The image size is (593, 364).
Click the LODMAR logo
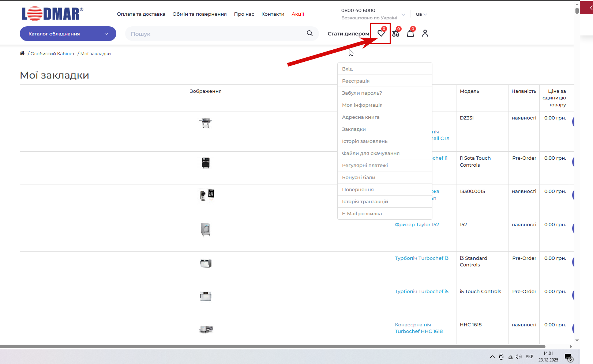[x=52, y=14]
